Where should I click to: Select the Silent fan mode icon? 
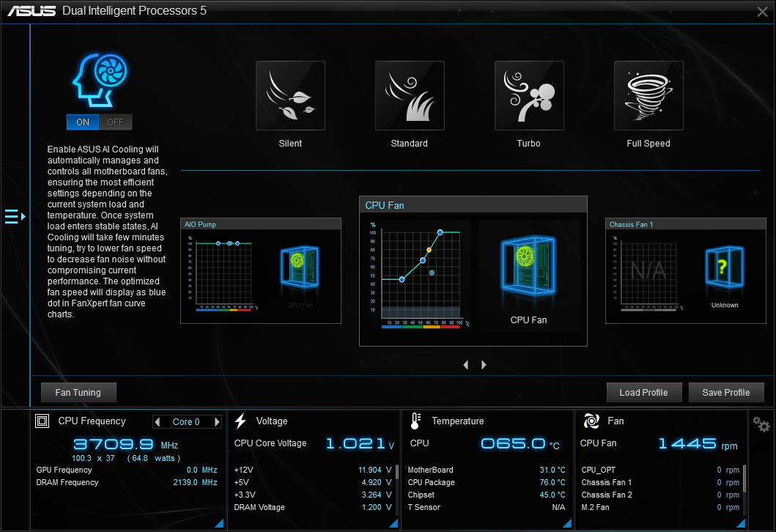pos(290,96)
